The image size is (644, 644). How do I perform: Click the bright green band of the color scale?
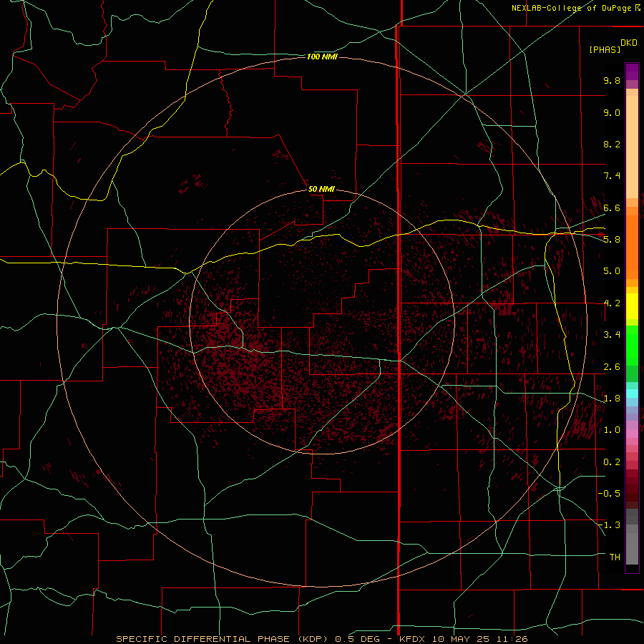pos(632,346)
